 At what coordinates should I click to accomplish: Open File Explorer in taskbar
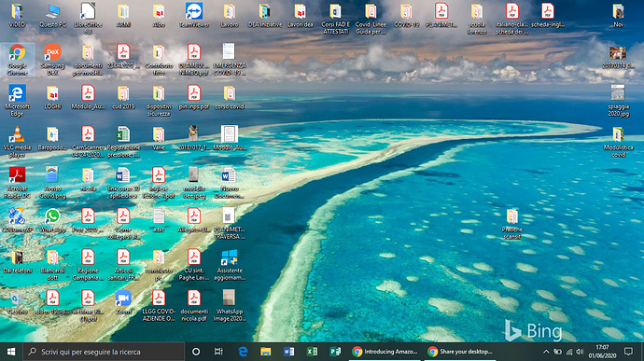[266, 352]
